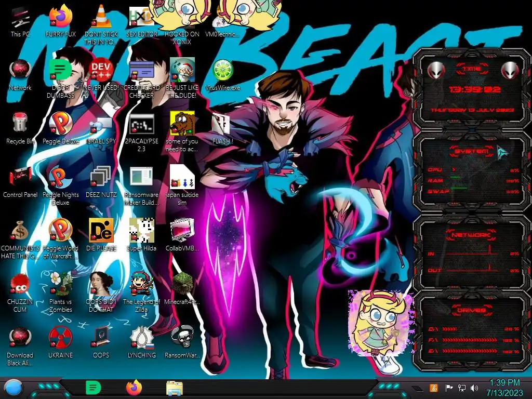Open the green chat app on taskbar
This screenshot has width=532, height=399.
coord(94,388)
